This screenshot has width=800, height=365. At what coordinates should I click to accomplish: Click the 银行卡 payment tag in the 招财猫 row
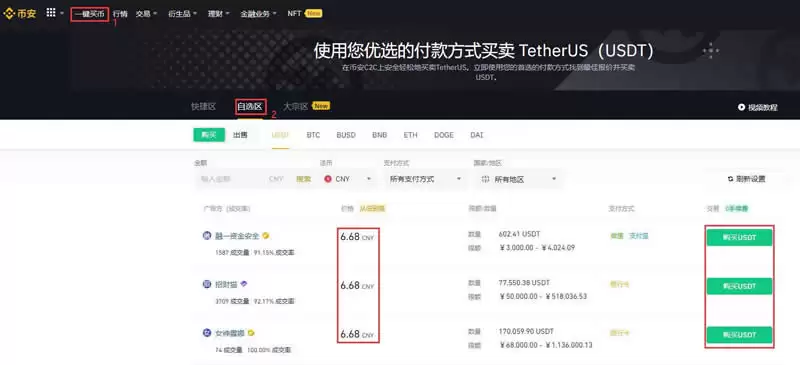[x=619, y=284]
